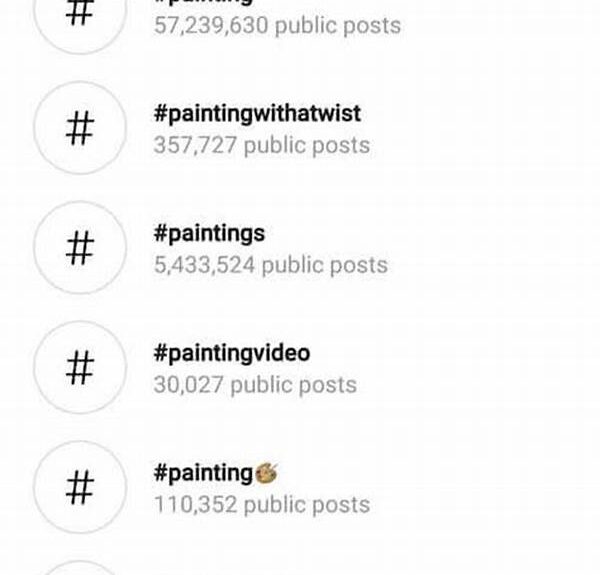Select the 5,433,524 public posts count
The width and height of the screenshot is (600, 575).
point(271,265)
